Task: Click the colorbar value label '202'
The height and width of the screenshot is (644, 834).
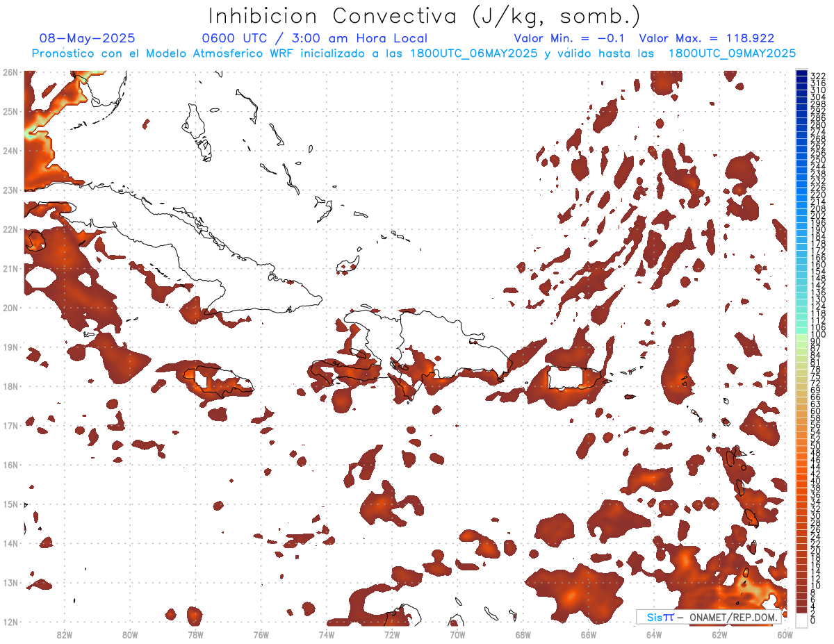Action: click(818, 215)
